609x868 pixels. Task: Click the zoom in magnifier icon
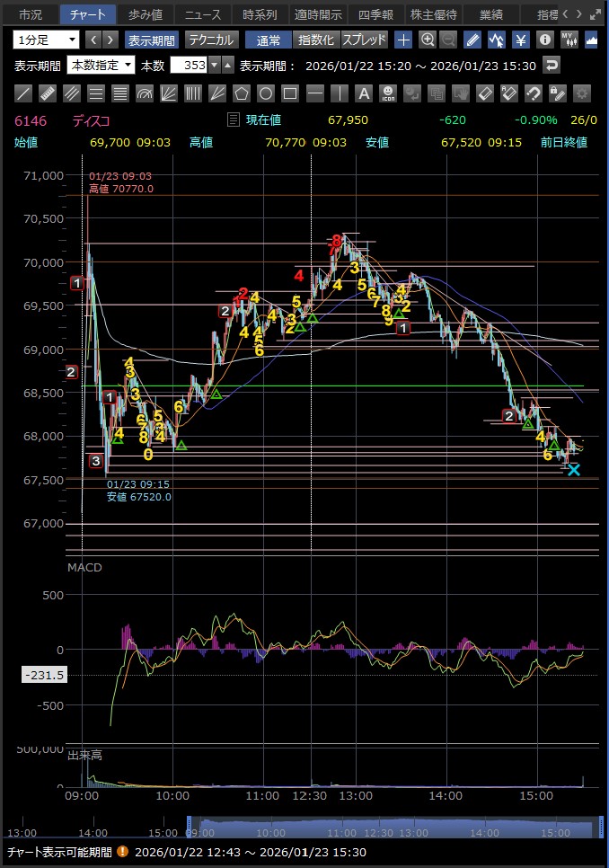428,40
